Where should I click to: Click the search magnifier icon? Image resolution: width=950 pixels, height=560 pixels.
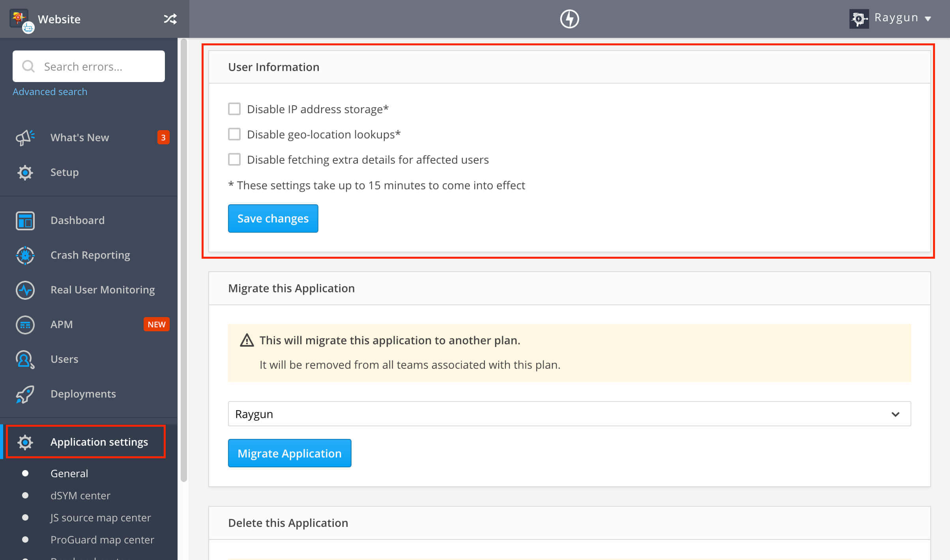tap(28, 66)
